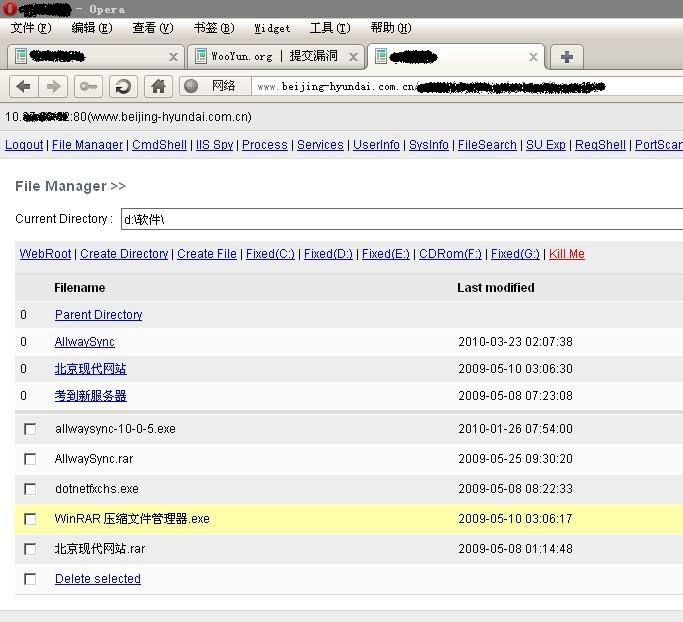Image resolution: width=683 pixels, height=622 pixels.
Task: Open the Widget menu
Action: 272,28
